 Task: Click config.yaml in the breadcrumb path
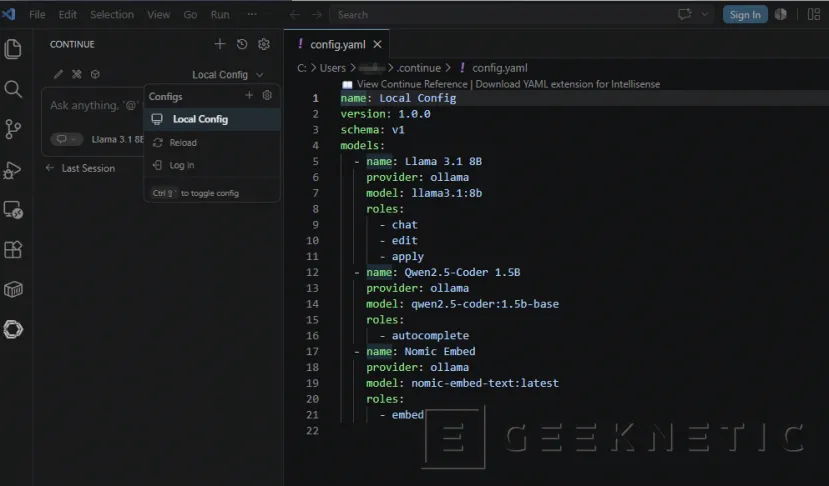click(x=500, y=68)
